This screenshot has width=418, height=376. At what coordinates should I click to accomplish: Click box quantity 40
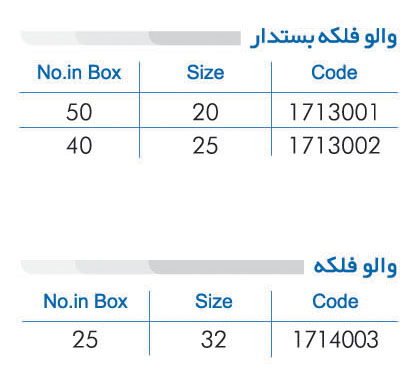click(79, 146)
